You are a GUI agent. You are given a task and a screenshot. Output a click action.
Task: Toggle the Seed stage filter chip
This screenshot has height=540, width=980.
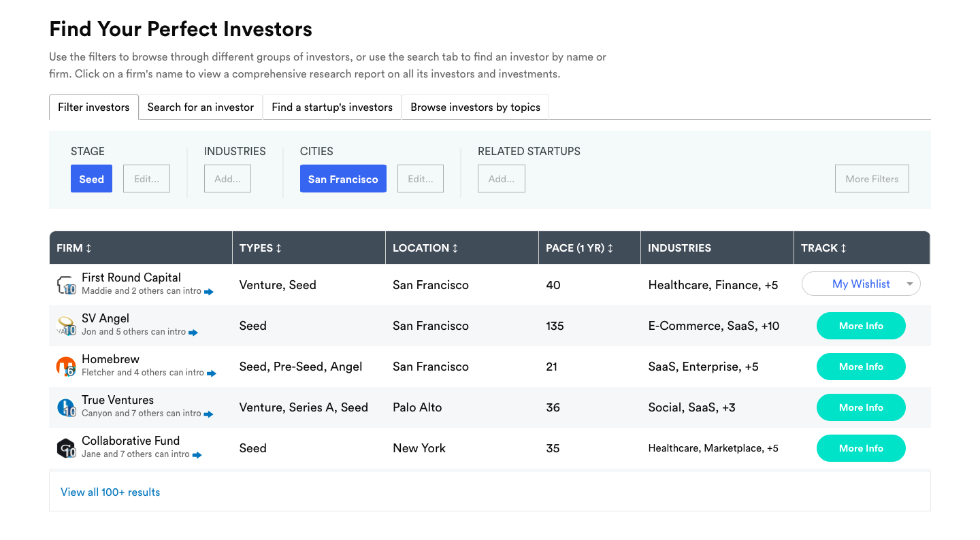pyautogui.click(x=91, y=179)
